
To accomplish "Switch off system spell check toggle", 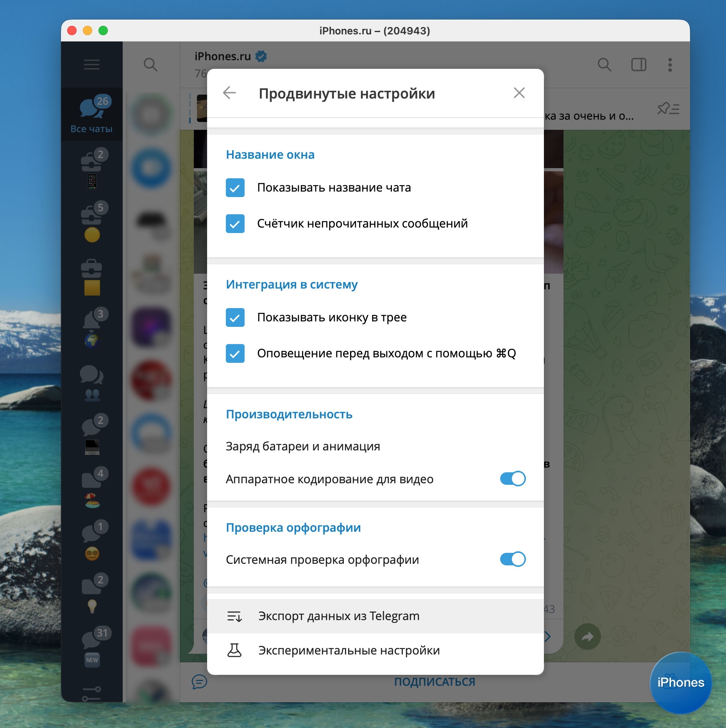I will click(513, 559).
